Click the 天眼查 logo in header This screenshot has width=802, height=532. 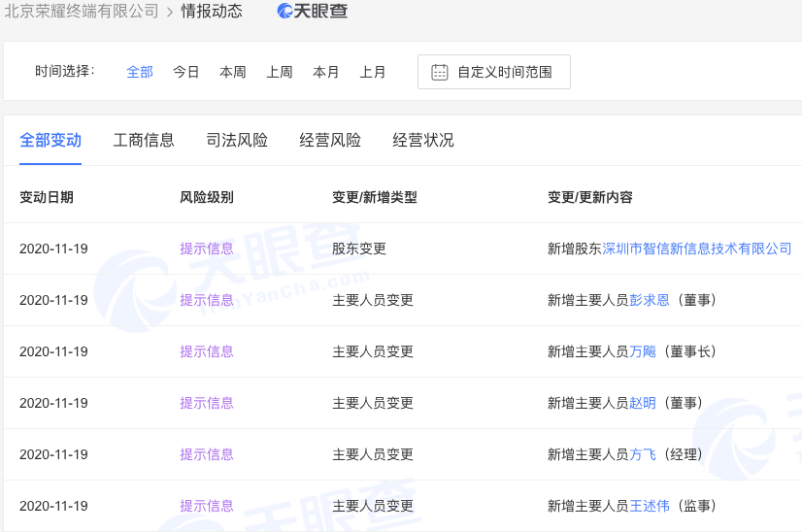[x=312, y=11]
